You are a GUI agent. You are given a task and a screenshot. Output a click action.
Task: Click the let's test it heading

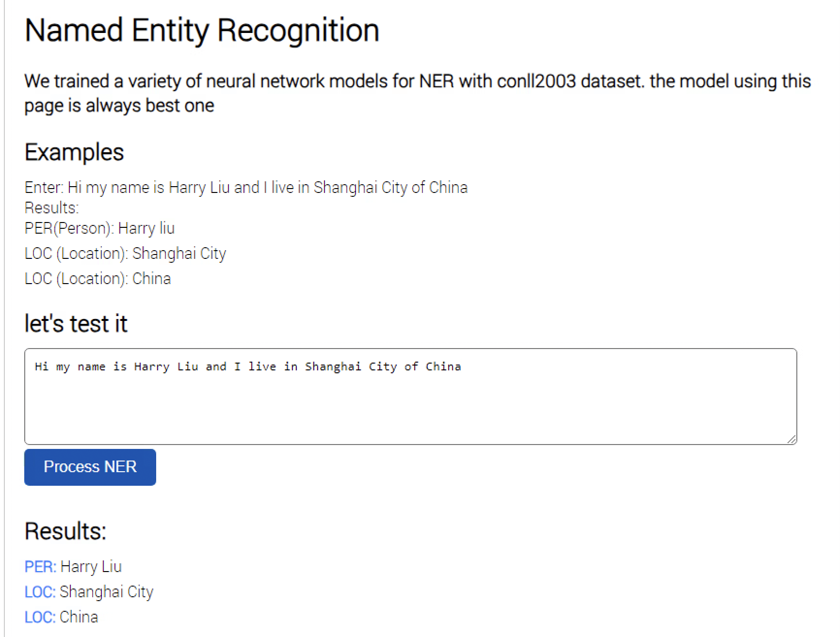point(76,323)
